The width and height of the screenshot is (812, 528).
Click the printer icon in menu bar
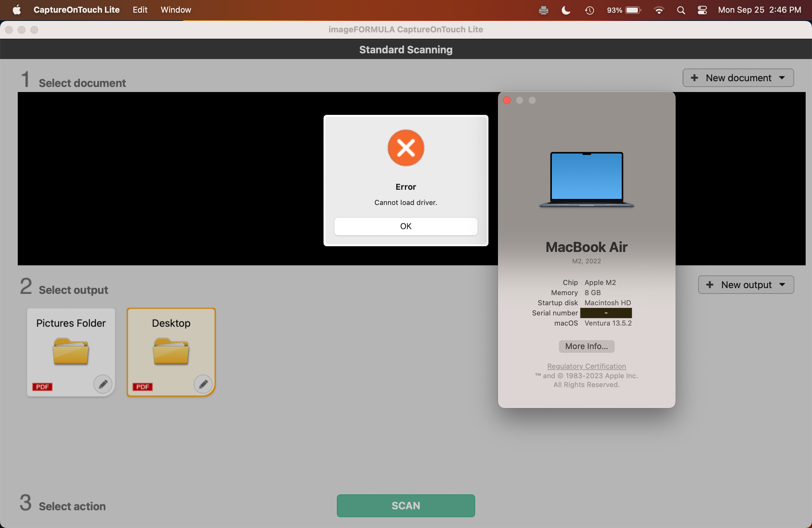543,10
